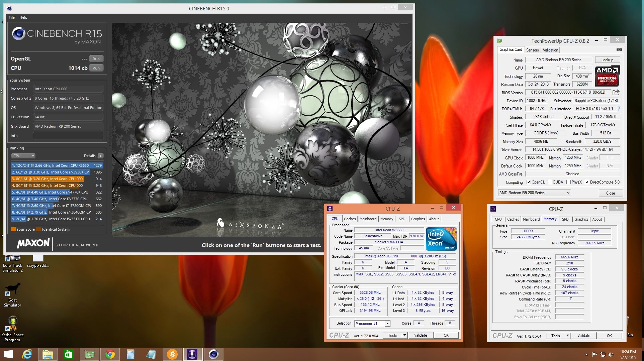This screenshot has height=361, width=644.
Task: Toggle the DirectCompute 5.0 checkbox
Action: (587, 182)
